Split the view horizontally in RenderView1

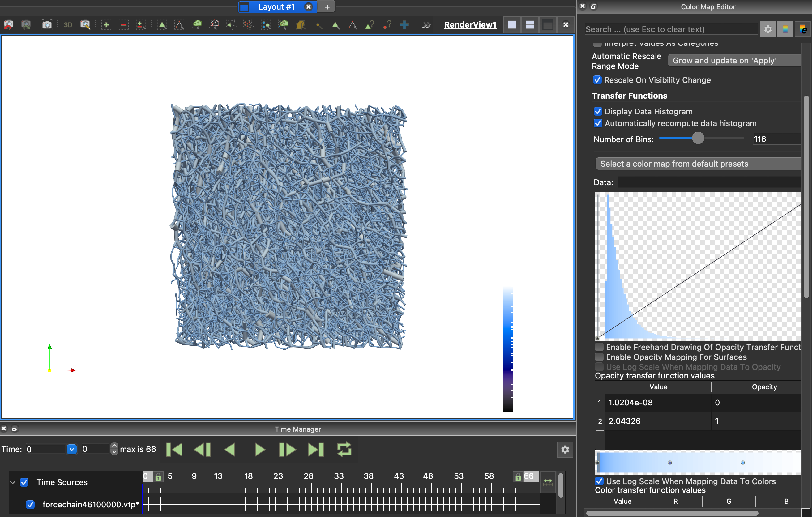coord(512,25)
